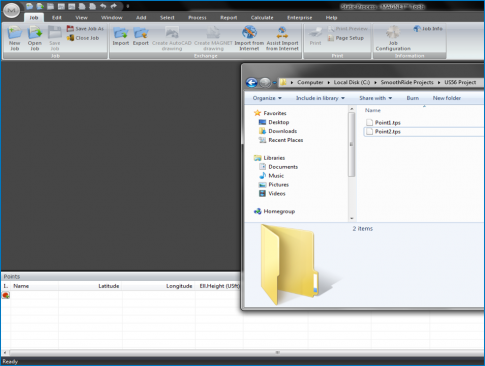Switch to the Edit ribbon tab
The image size is (485, 366).
(x=57, y=18)
